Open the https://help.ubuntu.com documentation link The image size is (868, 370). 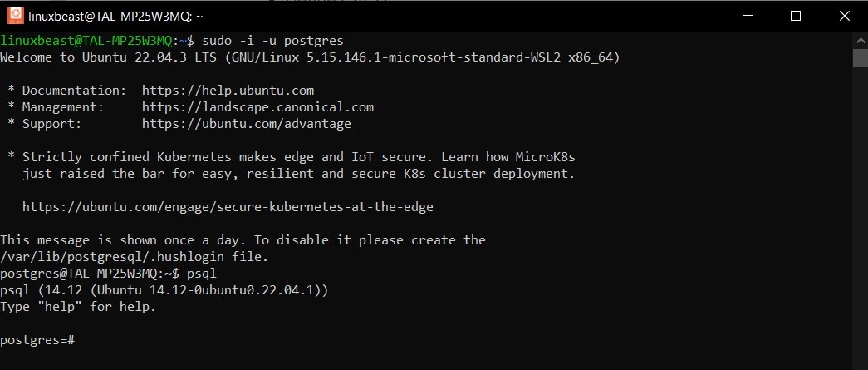coord(228,91)
